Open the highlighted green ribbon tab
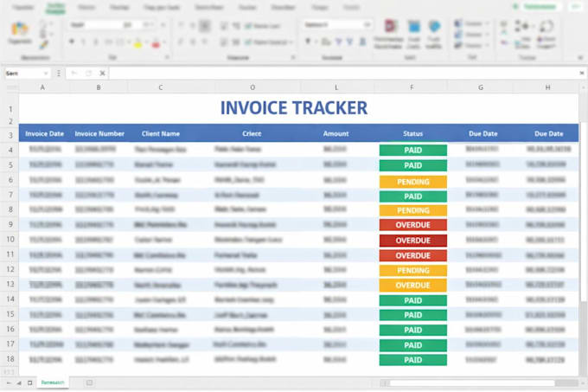 tap(55, 8)
